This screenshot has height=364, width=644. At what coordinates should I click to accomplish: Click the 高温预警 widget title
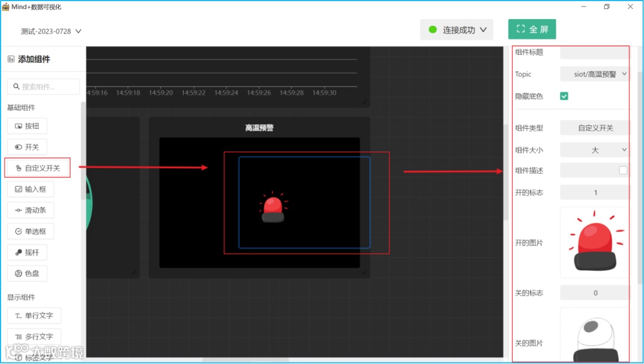(x=259, y=128)
